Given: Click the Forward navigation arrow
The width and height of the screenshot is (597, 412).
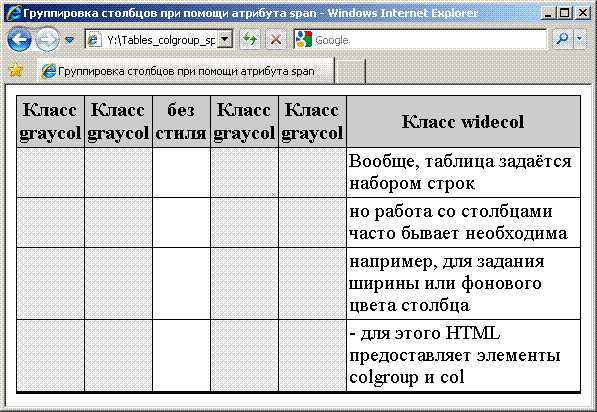Looking at the screenshot, I should 48,39.
